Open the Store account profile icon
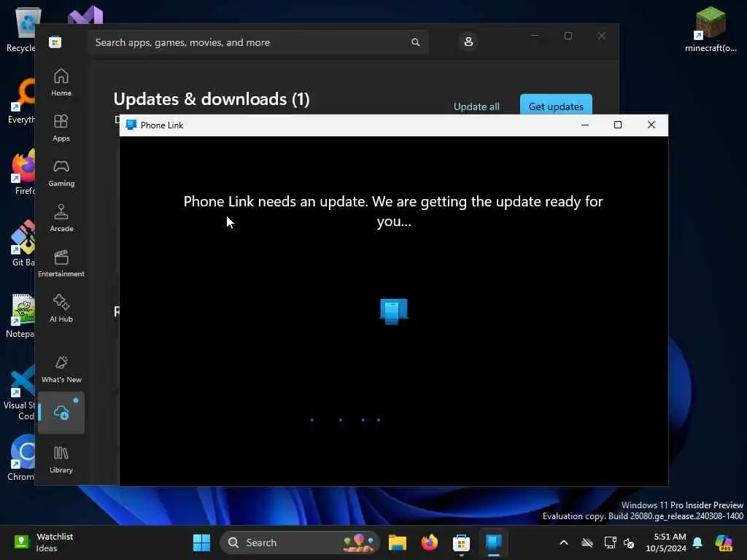Screen dimensions: 747x560 click(x=468, y=42)
